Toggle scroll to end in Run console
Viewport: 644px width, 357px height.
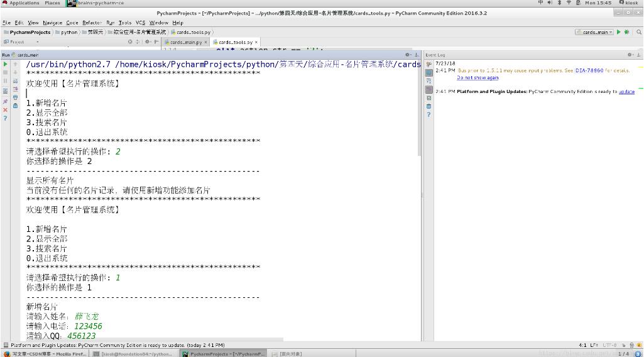pyautogui.click(x=15, y=89)
